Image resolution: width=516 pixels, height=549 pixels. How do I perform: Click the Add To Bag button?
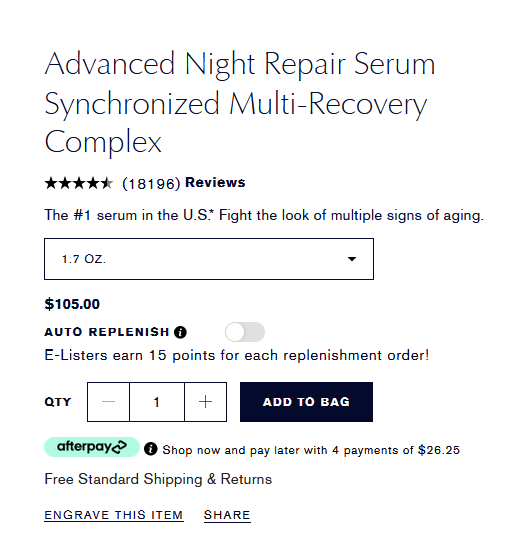(x=306, y=402)
